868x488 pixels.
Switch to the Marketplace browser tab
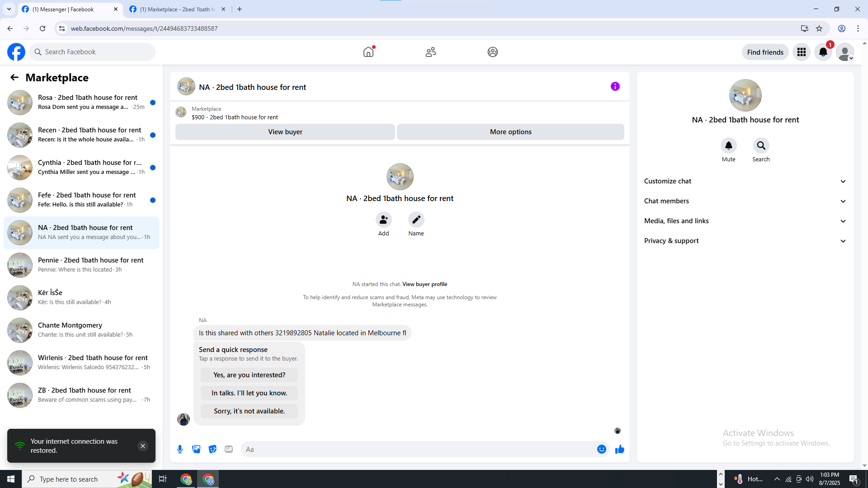pyautogui.click(x=177, y=9)
